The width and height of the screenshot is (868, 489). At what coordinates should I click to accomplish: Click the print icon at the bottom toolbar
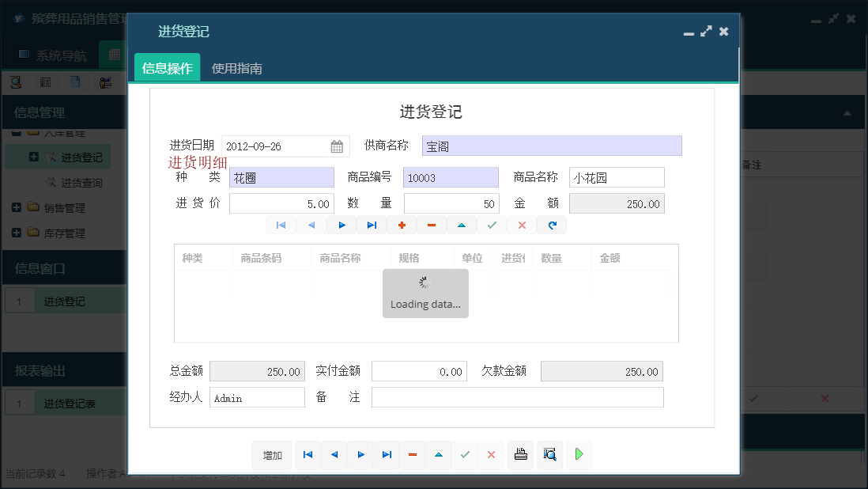(520, 454)
